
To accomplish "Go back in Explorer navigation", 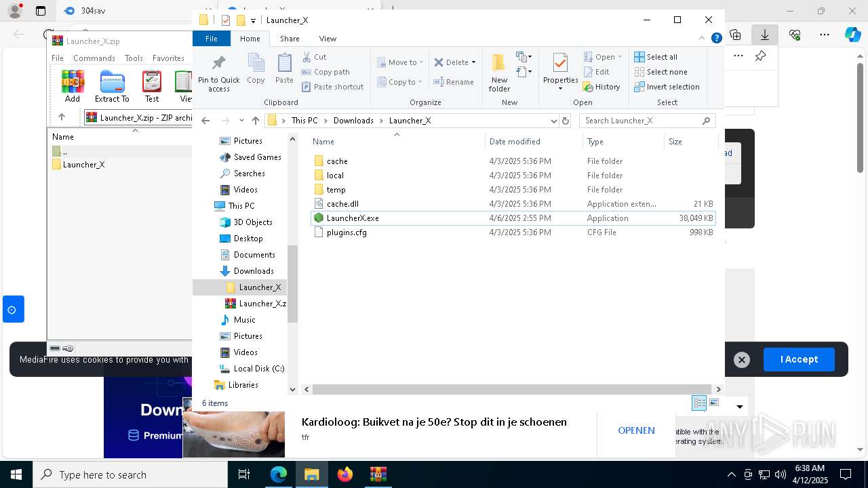I will click(x=206, y=121).
